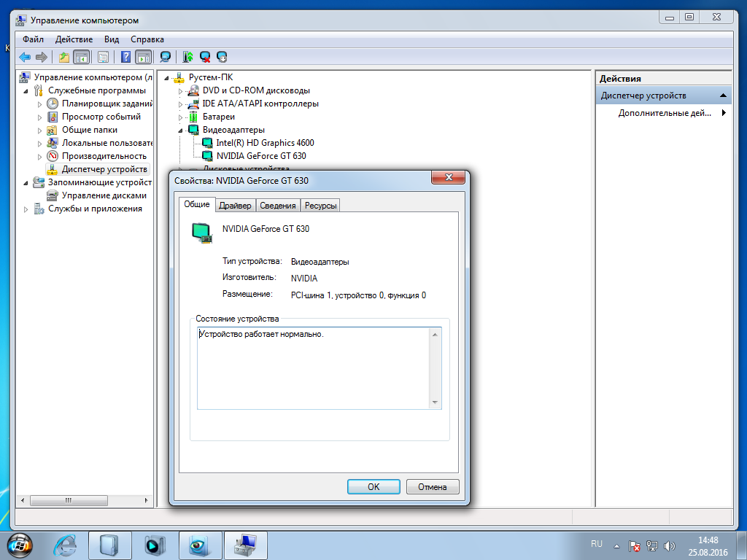Image resolution: width=747 pixels, height=560 pixels.
Task: Click the blue Help question mark icon
Action: coord(125,57)
